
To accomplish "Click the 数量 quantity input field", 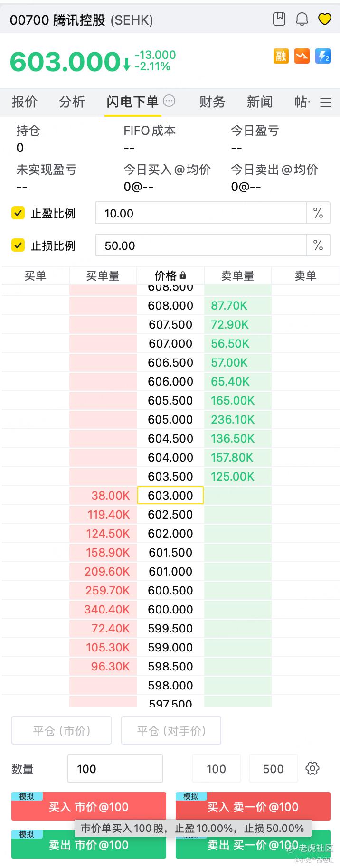I will 115,769.
